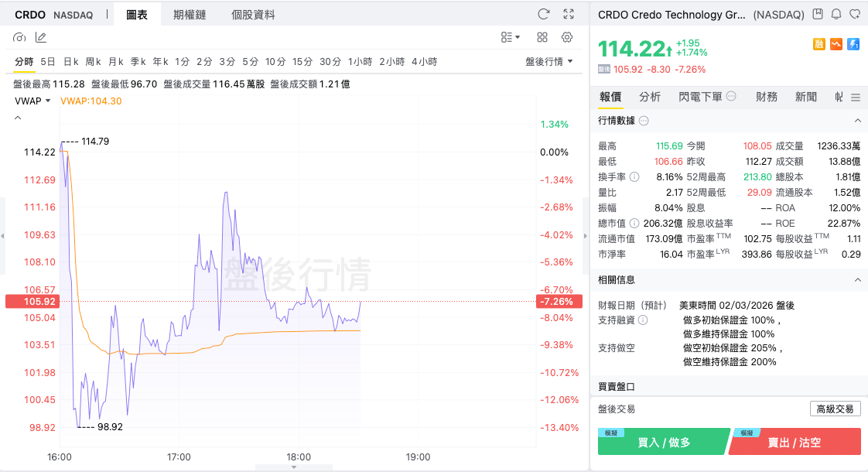This screenshot has width=868, height=472.
Task: Select the 月k timeframe
Action: [x=116, y=61]
